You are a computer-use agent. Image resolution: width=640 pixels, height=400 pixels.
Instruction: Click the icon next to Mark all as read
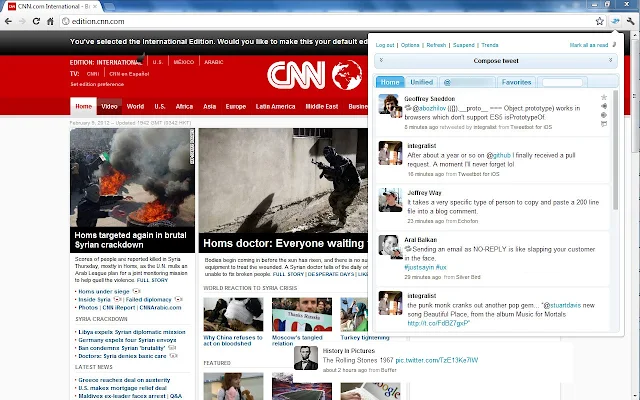point(614,44)
